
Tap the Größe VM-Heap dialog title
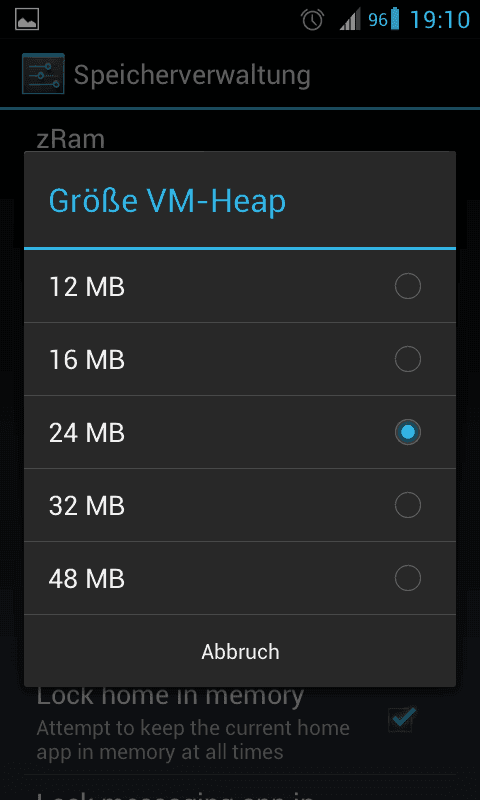[167, 201]
